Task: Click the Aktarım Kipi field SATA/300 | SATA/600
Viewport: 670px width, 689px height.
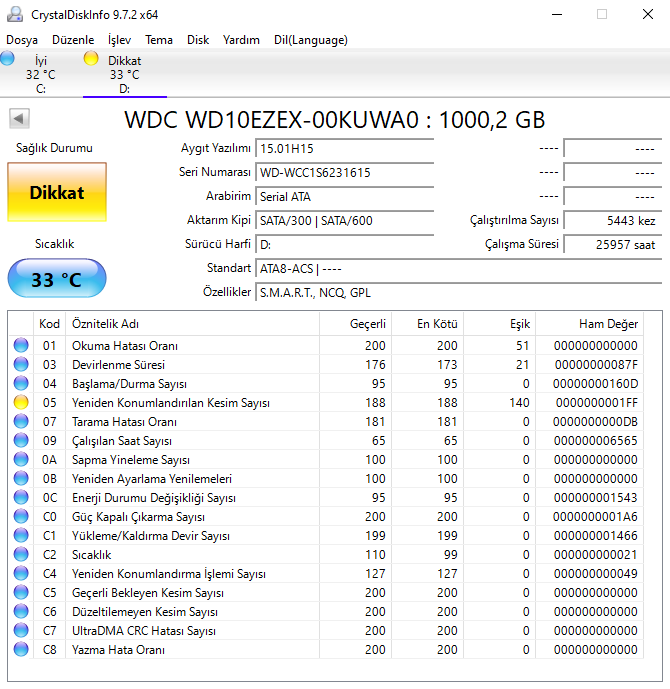Action: click(x=344, y=220)
